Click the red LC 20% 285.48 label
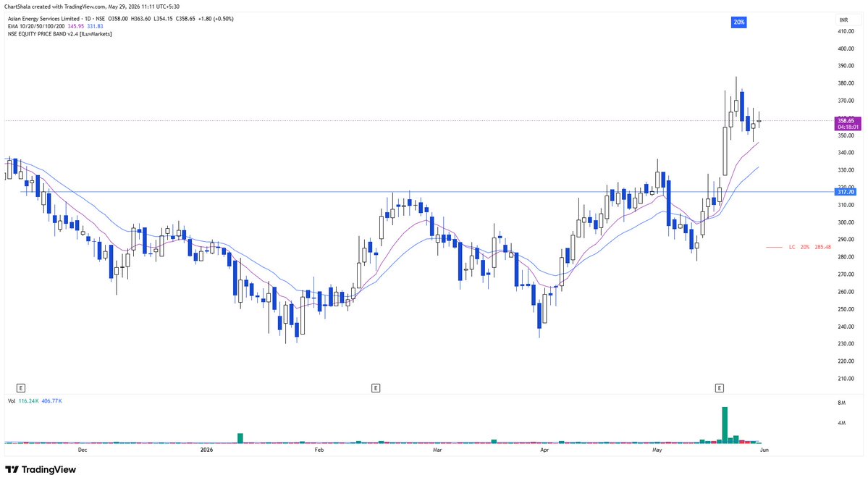Image resolution: width=868 pixels, height=483 pixels. (809, 247)
